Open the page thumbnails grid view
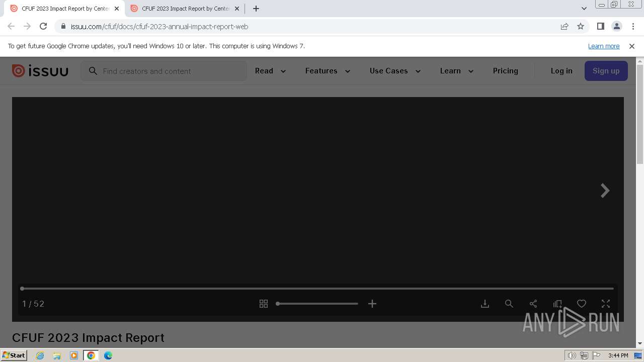The image size is (644, 362). point(264,304)
